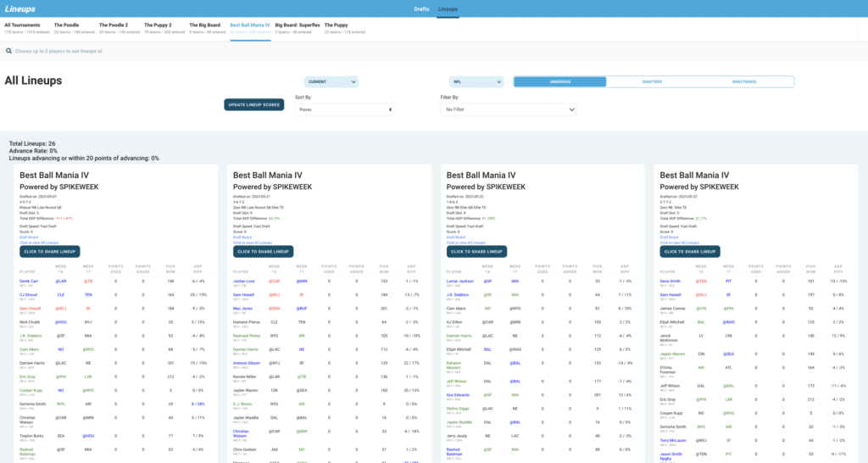Select player Antonio Gibson
This screenshot has width=868, height=463.
tap(247, 363)
